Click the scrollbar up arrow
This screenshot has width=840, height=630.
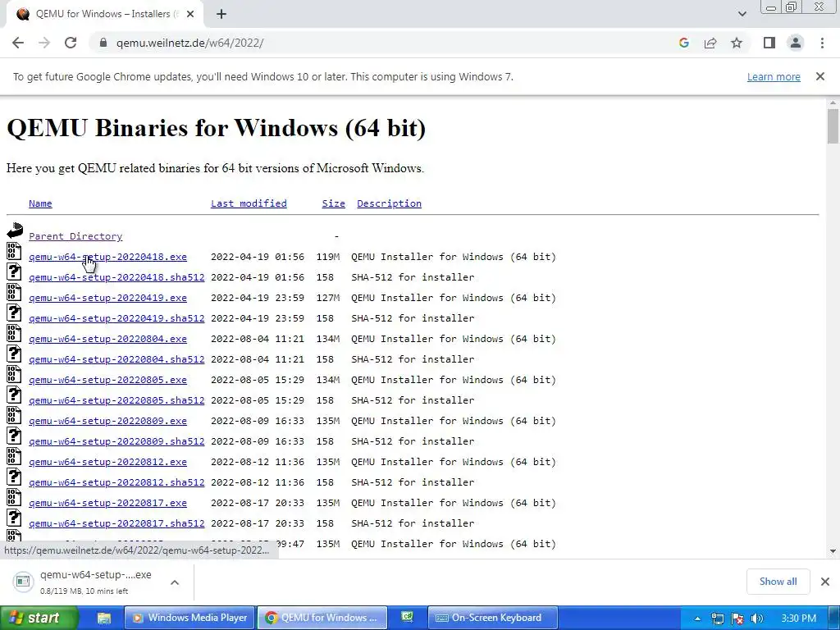click(x=833, y=103)
